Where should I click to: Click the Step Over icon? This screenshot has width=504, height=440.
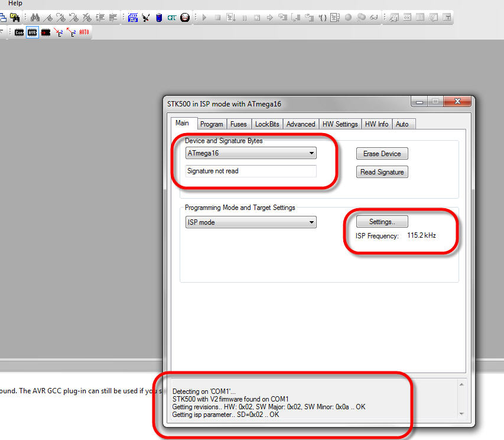(295, 17)
